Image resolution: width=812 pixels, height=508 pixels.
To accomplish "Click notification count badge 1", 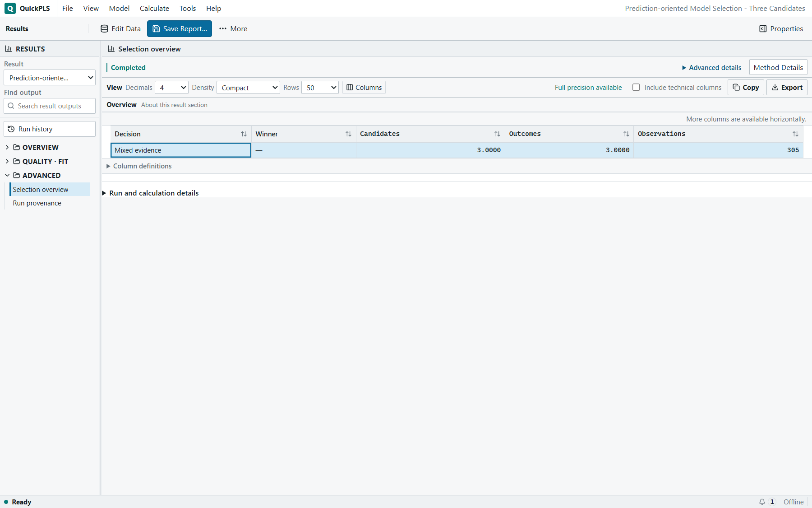I will (772, 502).
